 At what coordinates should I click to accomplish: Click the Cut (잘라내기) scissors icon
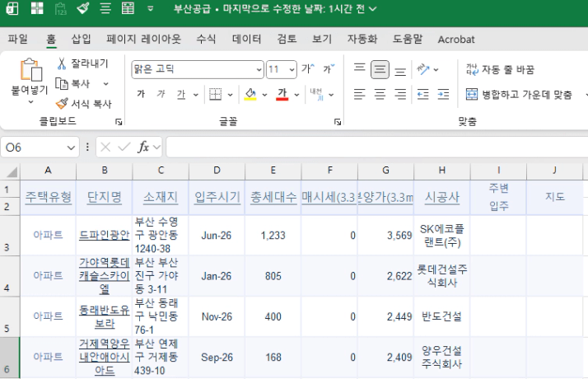pyautogui.click(x=63, y=63)
